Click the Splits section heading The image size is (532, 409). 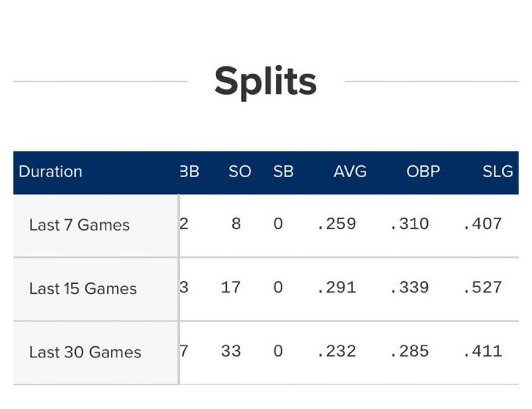point(265,82)
